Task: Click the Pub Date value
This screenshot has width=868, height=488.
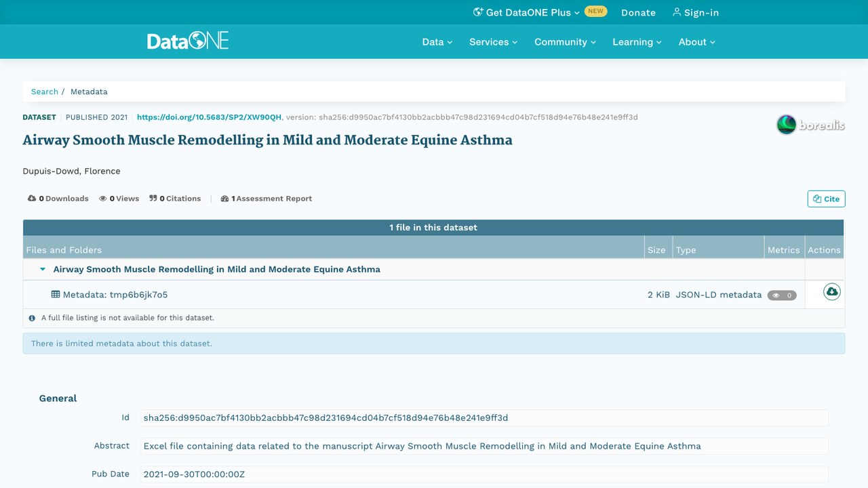Action: [x=484, y=474]
